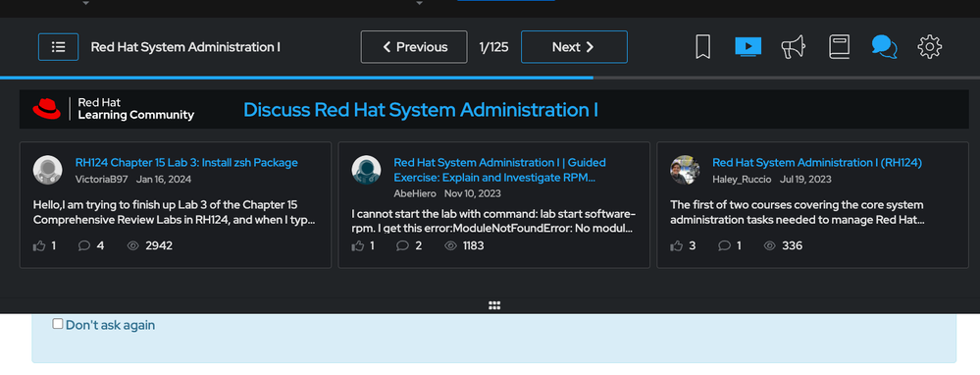Click the views eye icon showing 336
Viewport: 980px width, 375px height.
(770, 245)
